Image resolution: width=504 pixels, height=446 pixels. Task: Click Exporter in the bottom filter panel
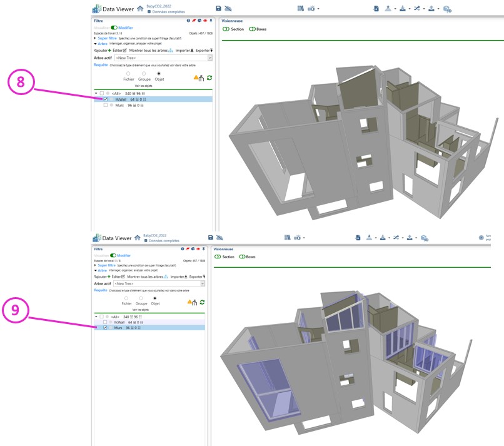[x=196, y=276]
